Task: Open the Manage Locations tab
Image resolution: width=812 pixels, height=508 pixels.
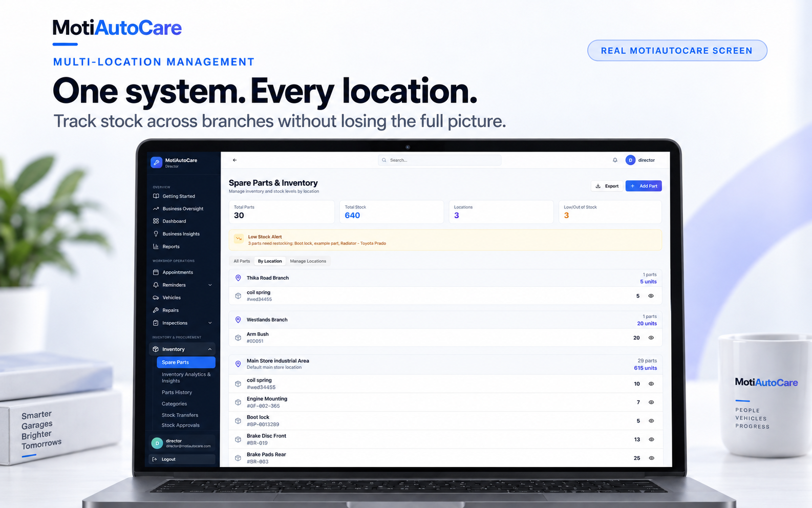Action: 308,261
